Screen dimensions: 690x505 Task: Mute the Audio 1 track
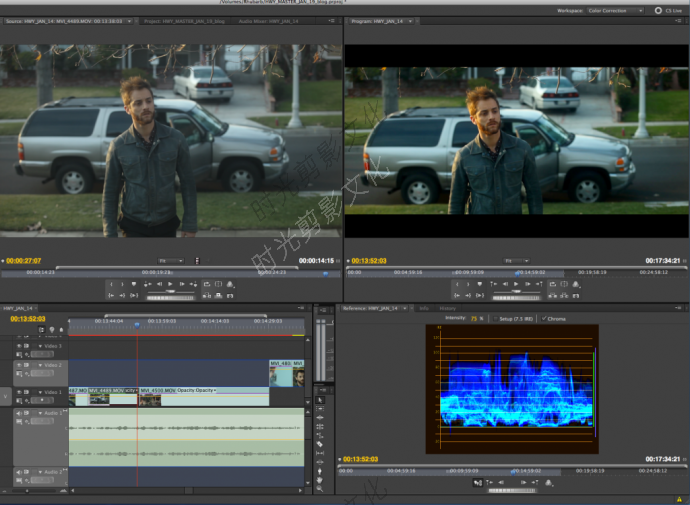(19, 413)
